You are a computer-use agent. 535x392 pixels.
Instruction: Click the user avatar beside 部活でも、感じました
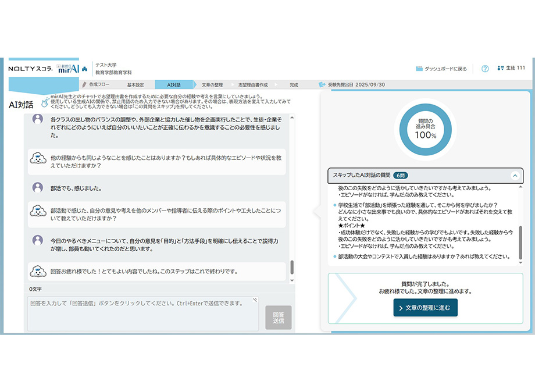pyautogui.click(x=38, y=188)
